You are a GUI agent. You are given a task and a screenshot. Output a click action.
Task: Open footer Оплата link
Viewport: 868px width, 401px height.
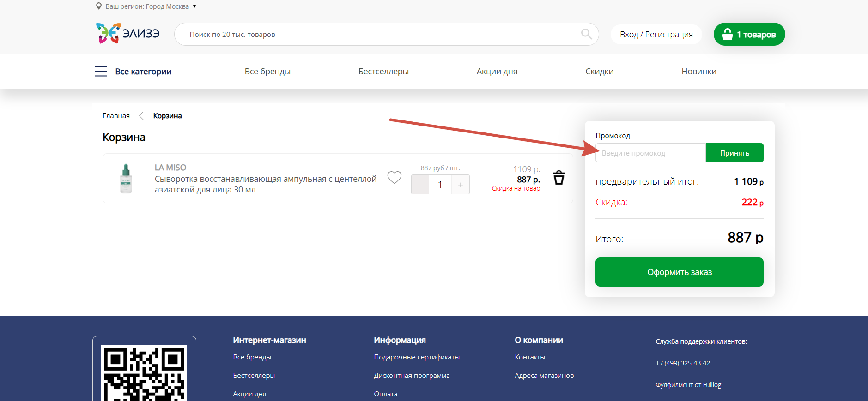386,394
